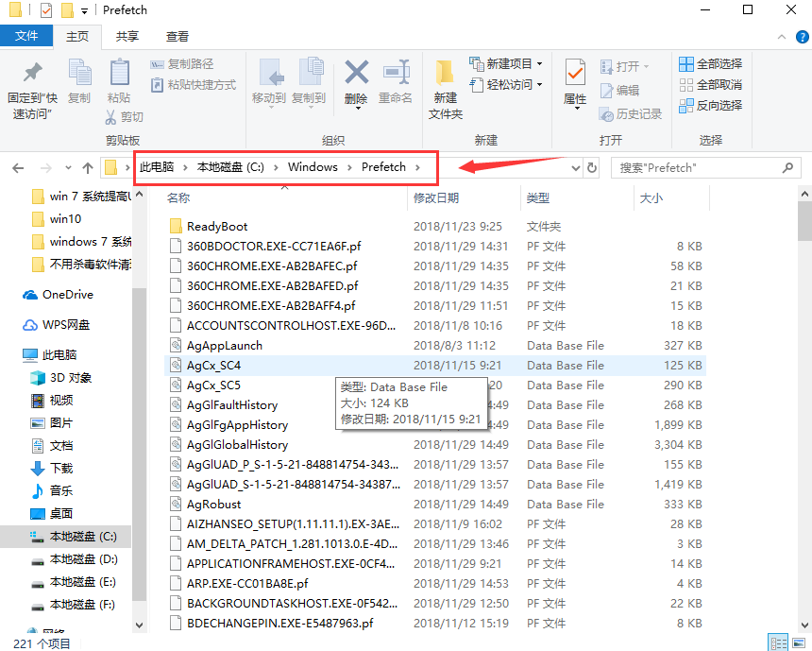Click the 剪切 (Cut) scissors icon
This screenshot has width=812, height=651.
coord(111,117)
